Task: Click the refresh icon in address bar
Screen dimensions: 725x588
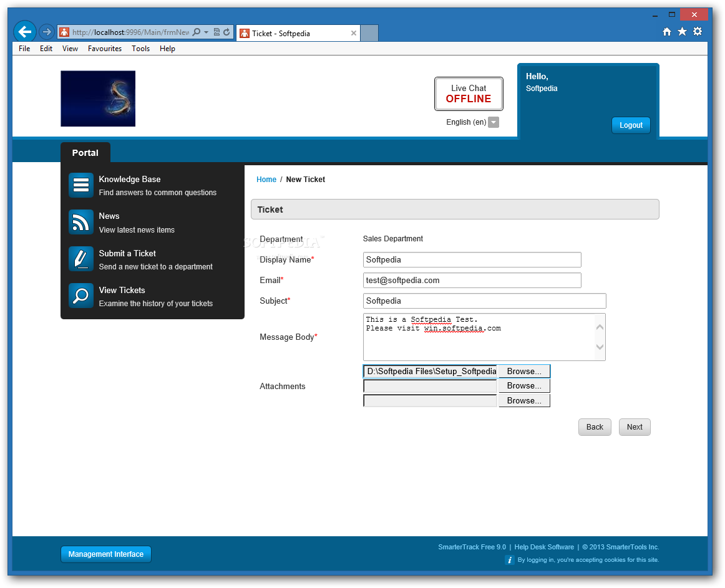Action: 226,32
